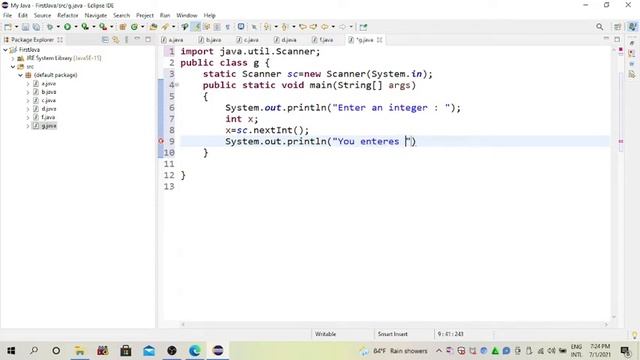The width and height of the screenshot is (640, 360).
Task: Click the Writable status entry
Action: click(x=325, y=334)
